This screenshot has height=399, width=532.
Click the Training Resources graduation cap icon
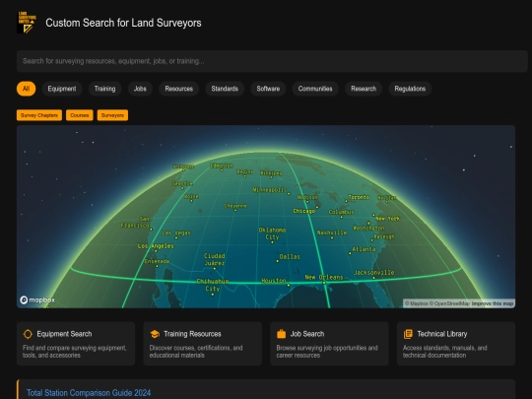tap(155, 334)
